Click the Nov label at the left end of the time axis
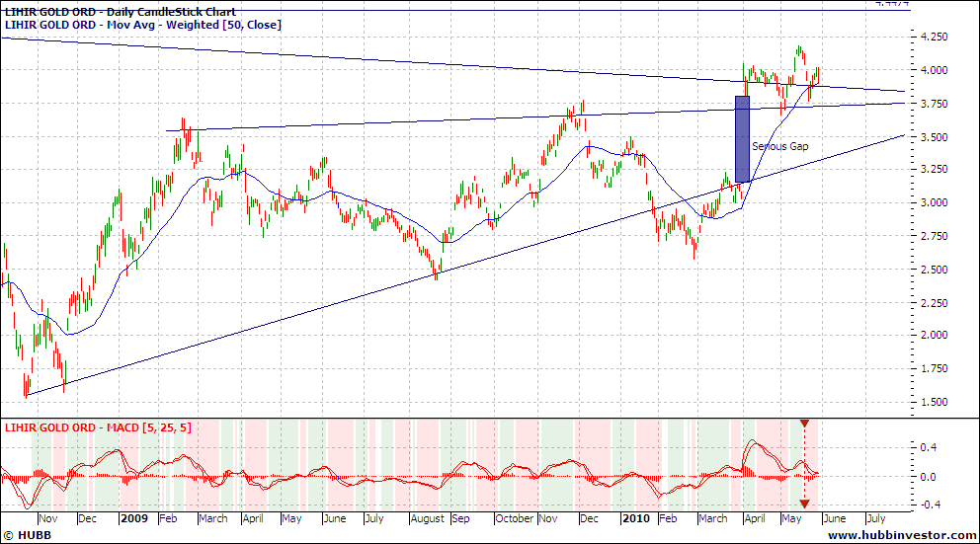 [x=48, y=518]
